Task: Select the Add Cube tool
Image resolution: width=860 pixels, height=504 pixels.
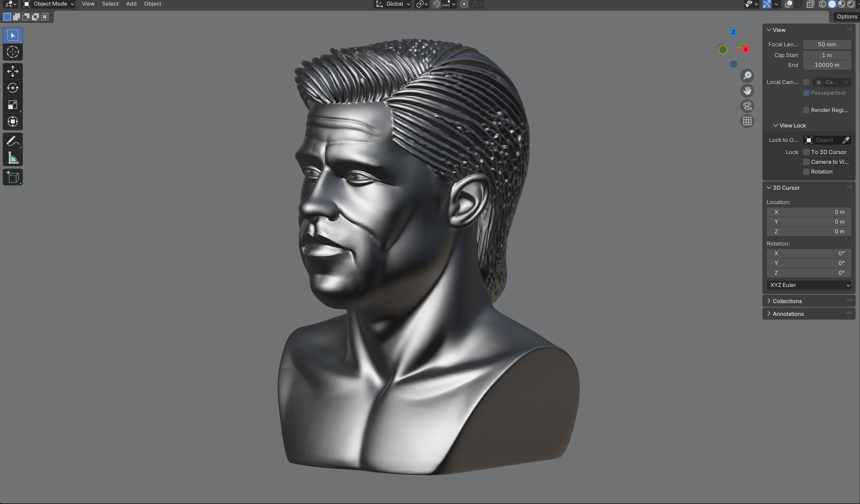Action: (13, 177)
